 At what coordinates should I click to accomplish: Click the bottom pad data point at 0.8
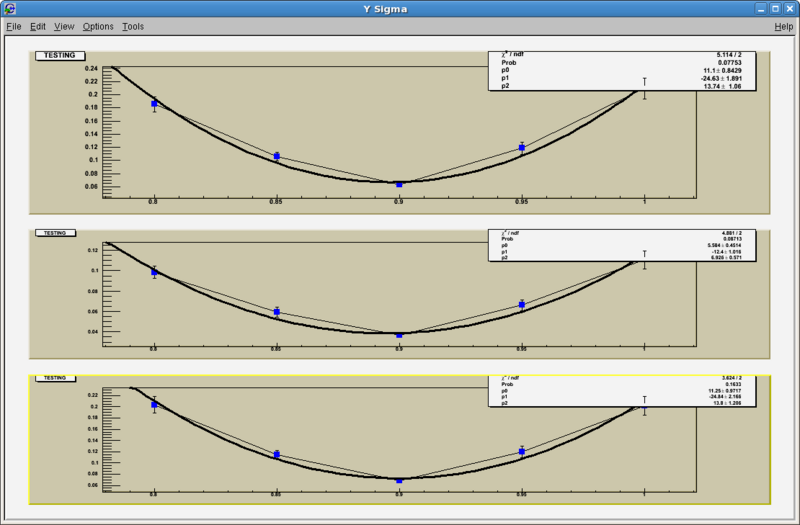(x=154, y=405)
